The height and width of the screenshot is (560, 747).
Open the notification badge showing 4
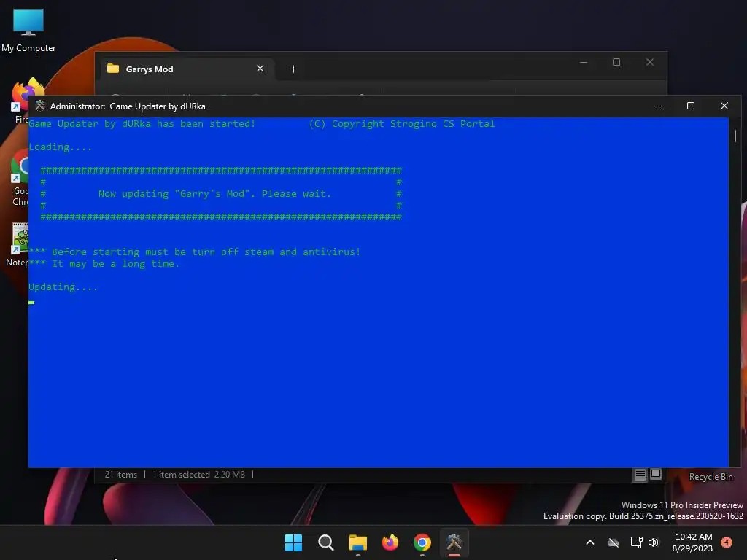point(727,542)
